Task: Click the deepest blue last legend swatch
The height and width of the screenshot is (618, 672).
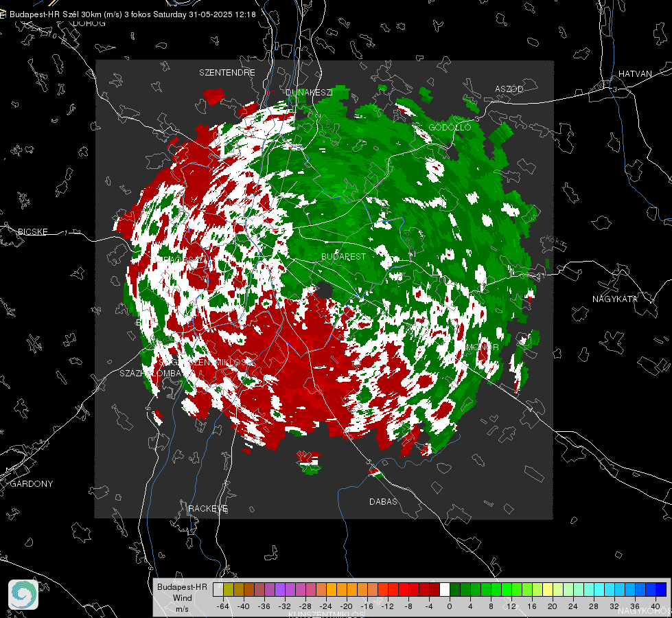Action: coord(661,590)
